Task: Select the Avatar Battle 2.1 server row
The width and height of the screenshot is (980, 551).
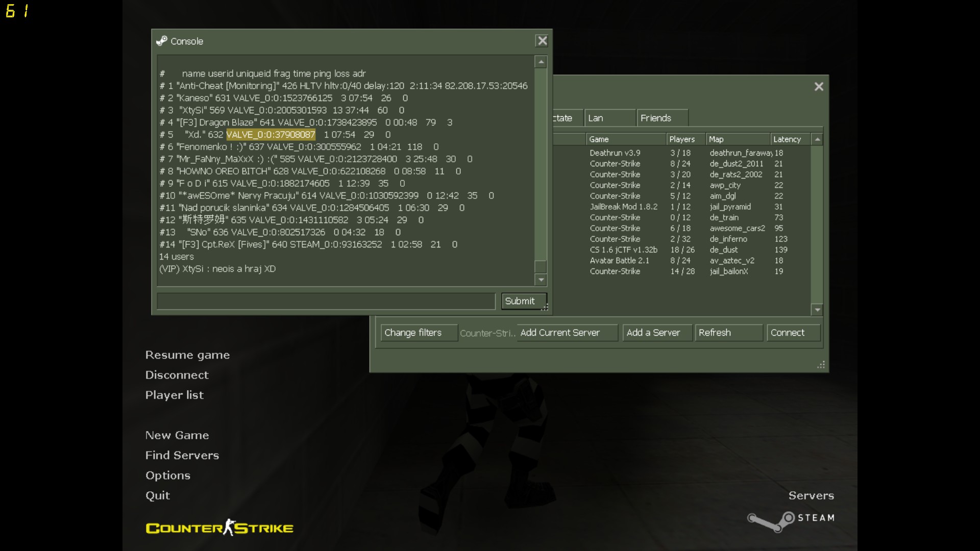Action: tap(682, 260)
